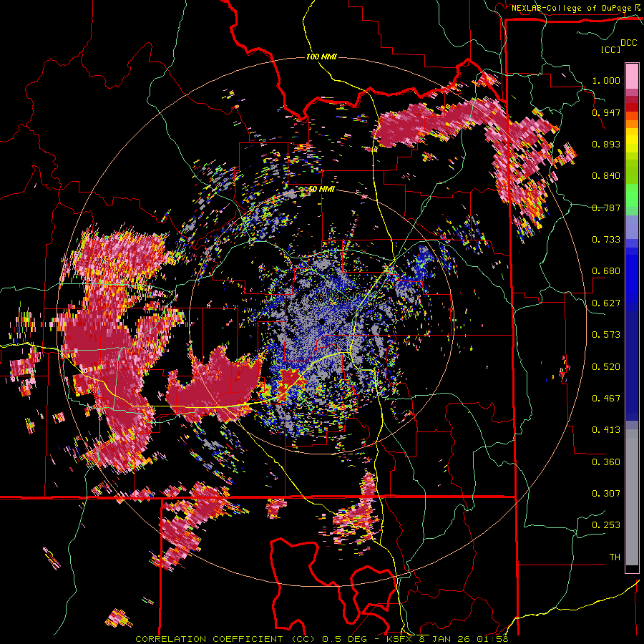Select the 0.787 scale value
644x644 pixels.
606,208
